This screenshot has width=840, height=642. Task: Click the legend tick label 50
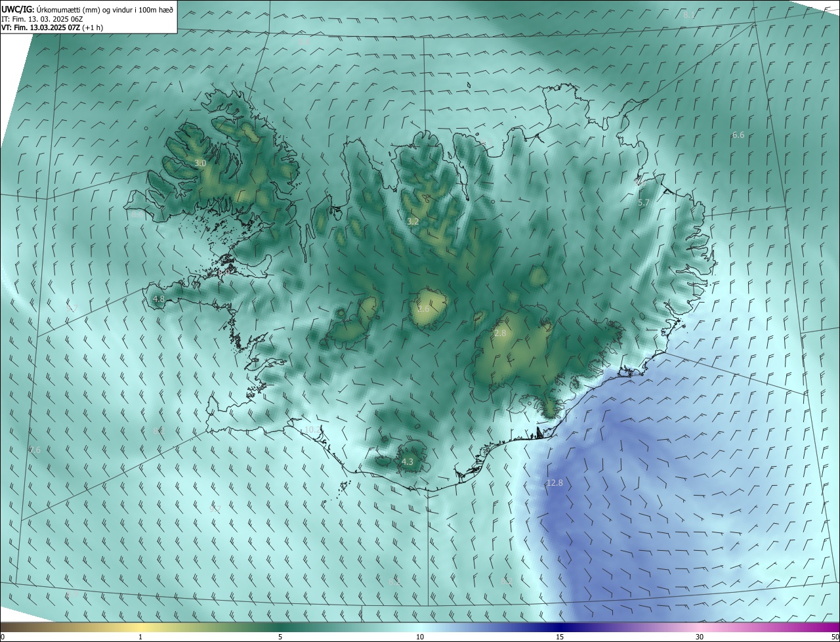[x=835, y=637]
